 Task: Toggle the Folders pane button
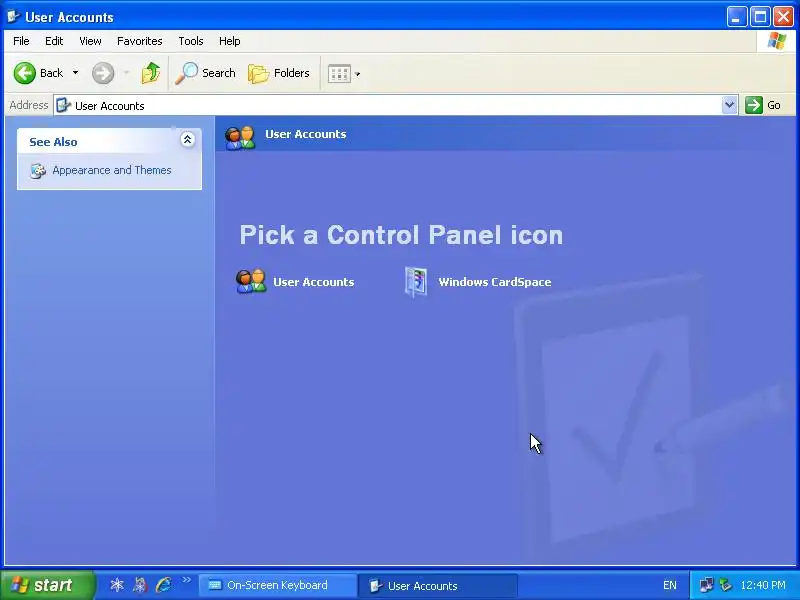tap(279, 73)
